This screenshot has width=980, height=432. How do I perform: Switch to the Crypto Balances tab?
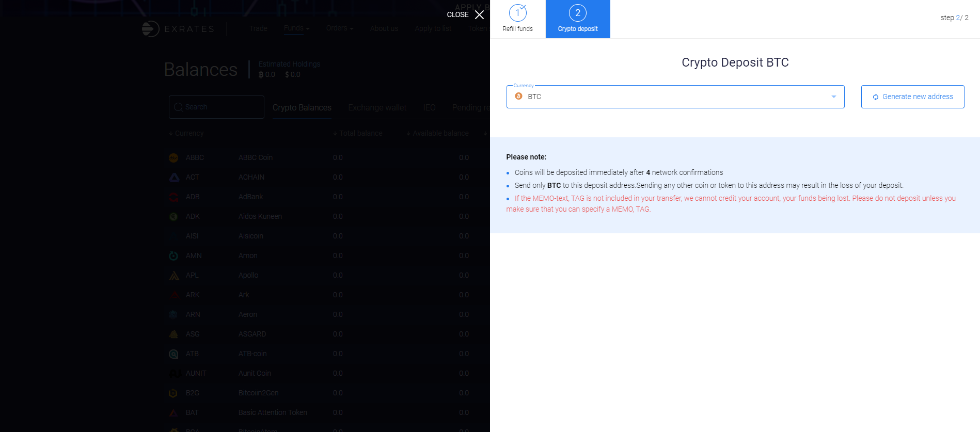(x=302, y=107)
